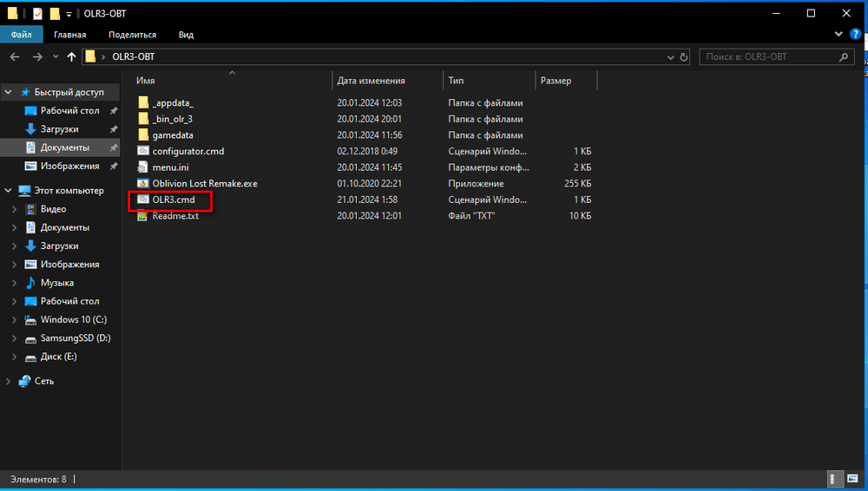The image size is (868, 491).
Task: Collapse the Этот компьютер tree section
Action: click(x=8, y=191)
